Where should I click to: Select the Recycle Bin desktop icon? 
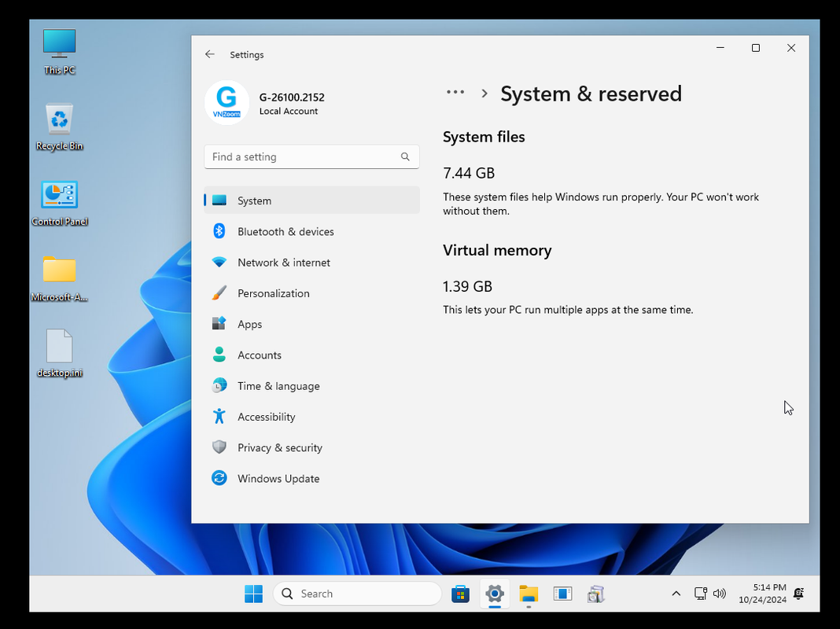point(60,127)
